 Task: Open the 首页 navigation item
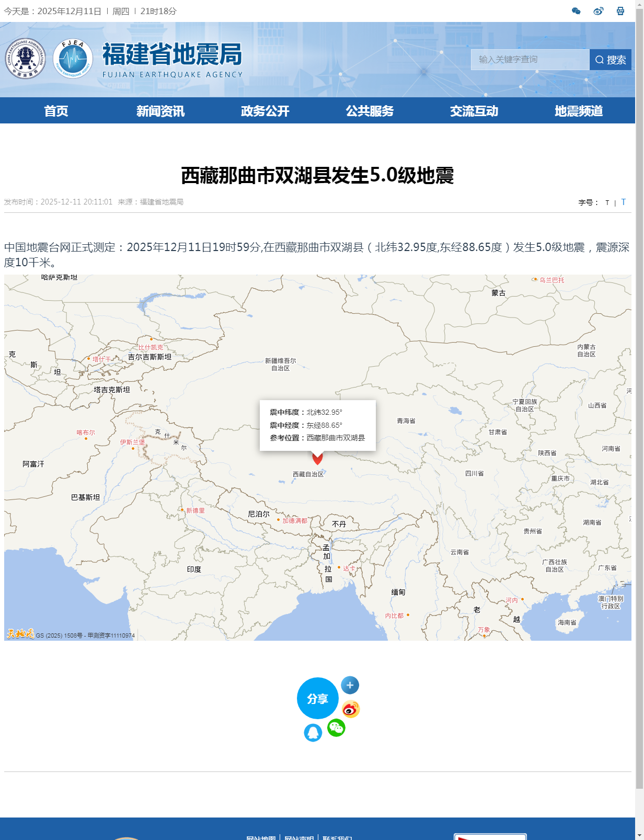coord(56,111)
